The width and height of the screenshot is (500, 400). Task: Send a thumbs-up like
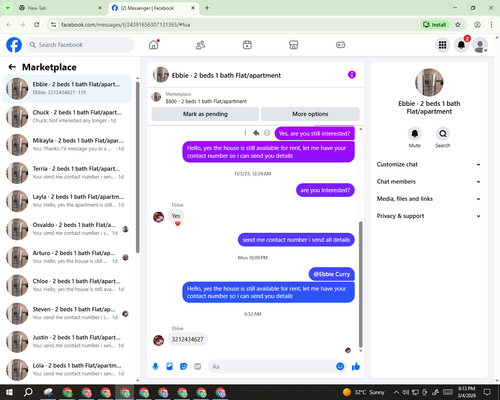(356, 367)
